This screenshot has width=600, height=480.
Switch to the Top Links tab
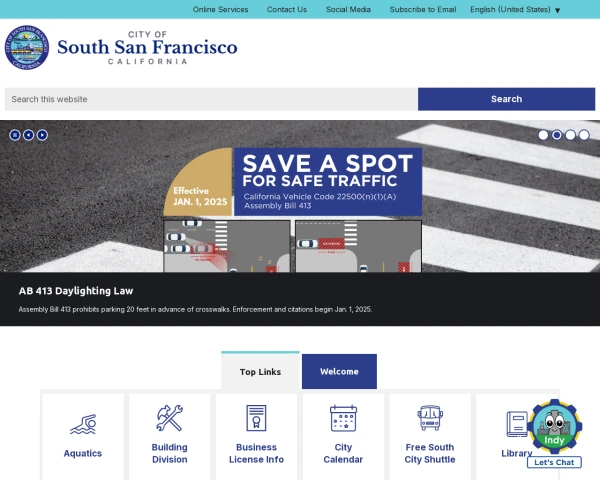(260, 371)
